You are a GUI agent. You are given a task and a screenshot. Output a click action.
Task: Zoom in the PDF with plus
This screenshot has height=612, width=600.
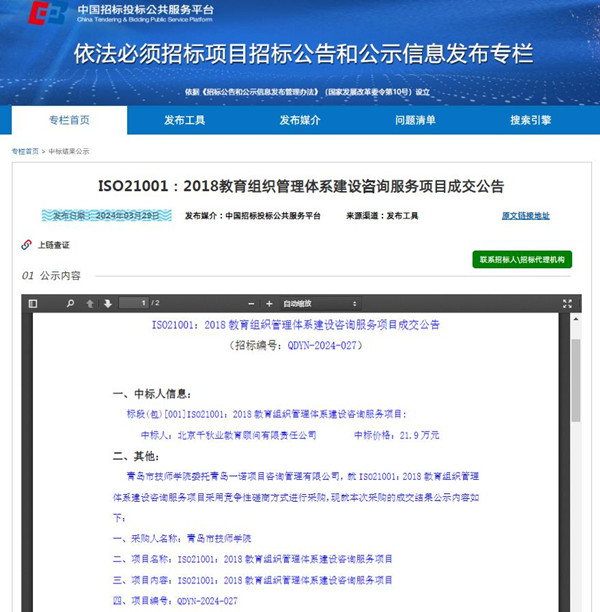coord(269,304)
